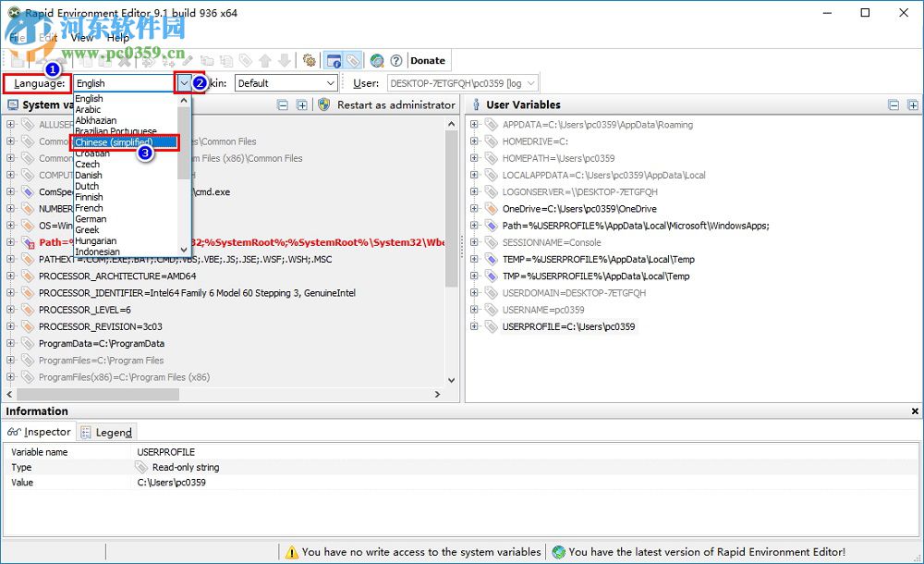Open the View menu
This screenshot has height=564, width=924.
point(80,38)
